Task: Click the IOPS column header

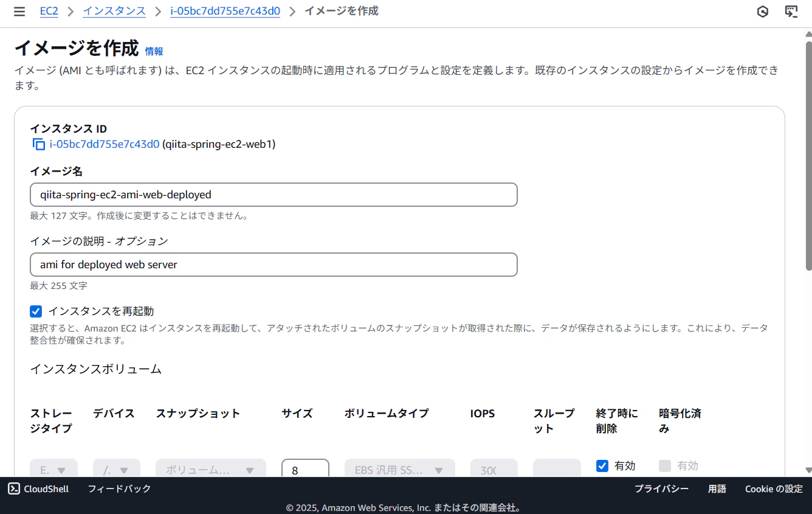Action: 483,414
